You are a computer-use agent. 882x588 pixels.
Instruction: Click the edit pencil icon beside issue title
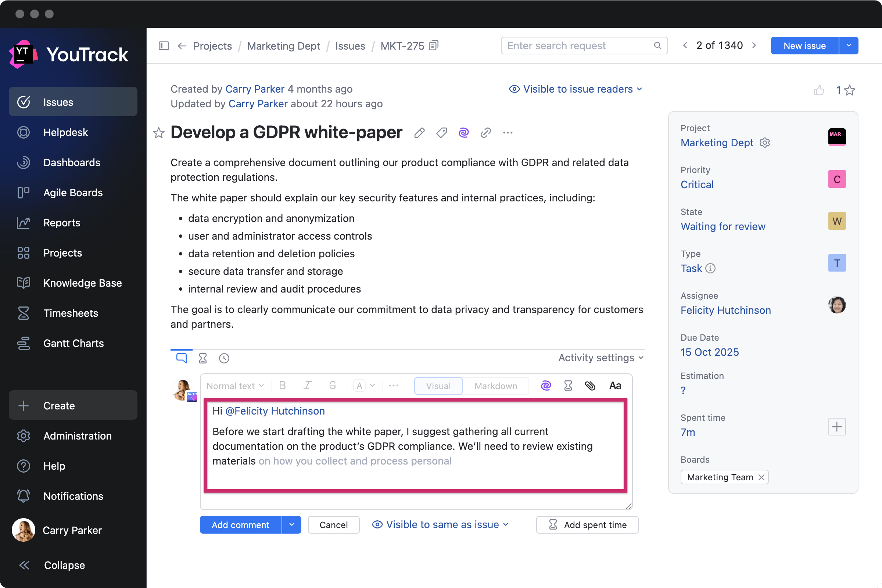pyautogui.click(x=419, y=133)
